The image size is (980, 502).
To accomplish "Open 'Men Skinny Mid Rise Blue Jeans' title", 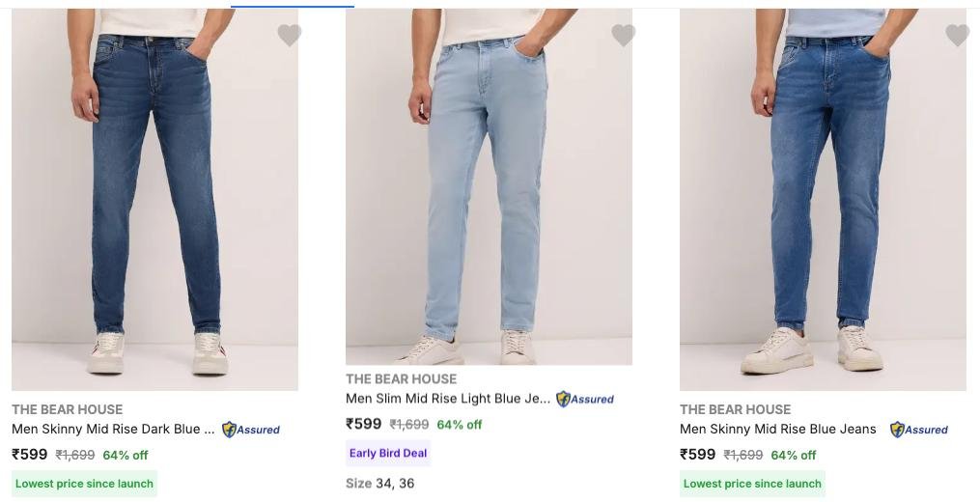I will 778,430.
